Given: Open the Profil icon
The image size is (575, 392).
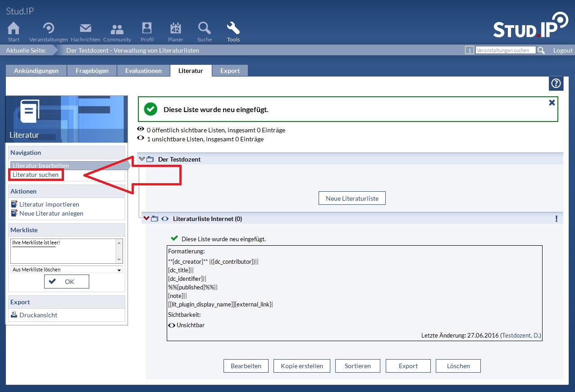Looking at the screenshot, I should (147, 29).
